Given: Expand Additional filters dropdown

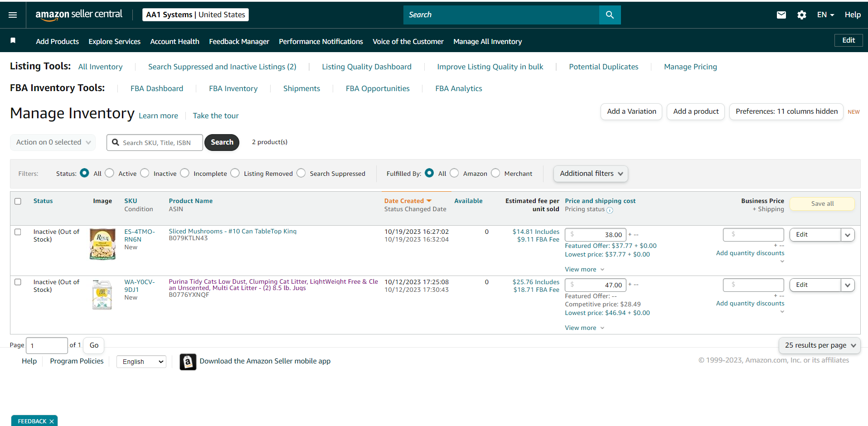Looking at the screenshot, I should (x=591, y=174).
